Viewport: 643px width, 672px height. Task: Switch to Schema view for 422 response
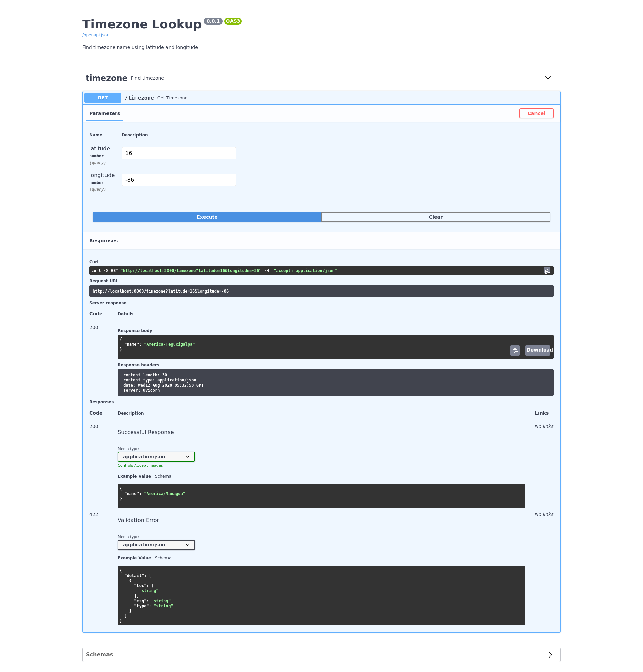[163, 558]
